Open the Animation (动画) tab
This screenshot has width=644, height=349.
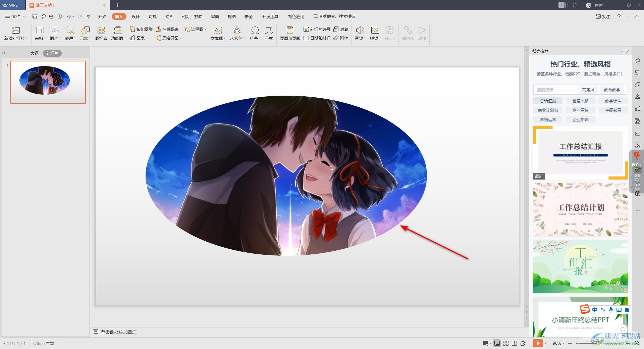point(169,16)
